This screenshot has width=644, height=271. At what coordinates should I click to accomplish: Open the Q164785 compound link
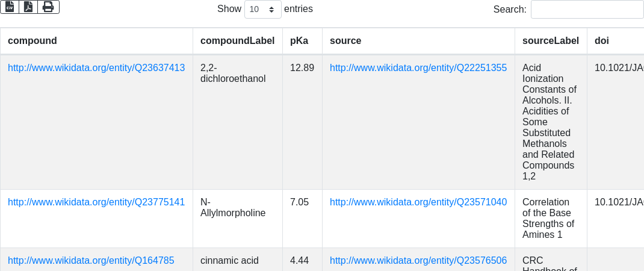pyautogui.click(x=91, y=260)
